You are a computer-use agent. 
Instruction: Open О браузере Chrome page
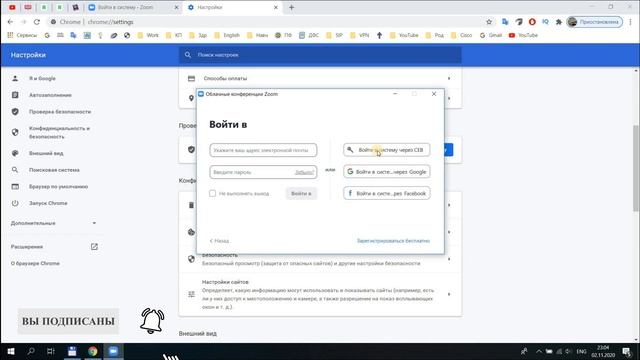pos(35,263)
